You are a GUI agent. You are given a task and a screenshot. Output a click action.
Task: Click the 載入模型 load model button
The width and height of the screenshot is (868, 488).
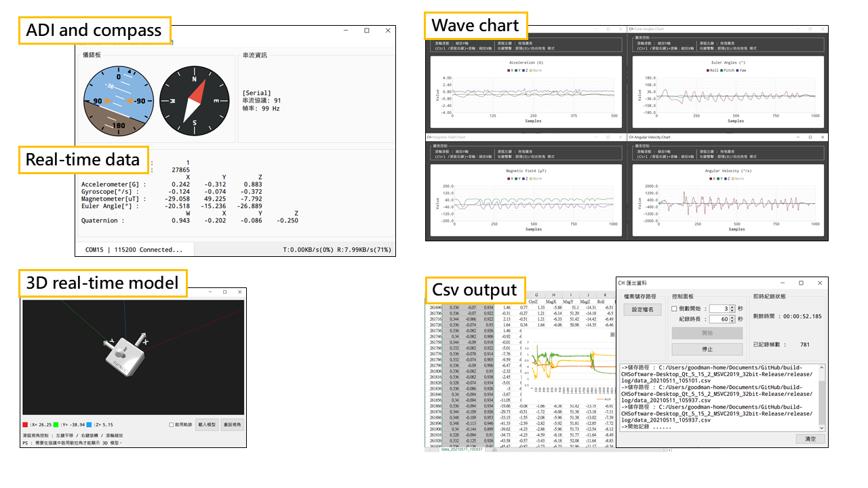point(207,425)
